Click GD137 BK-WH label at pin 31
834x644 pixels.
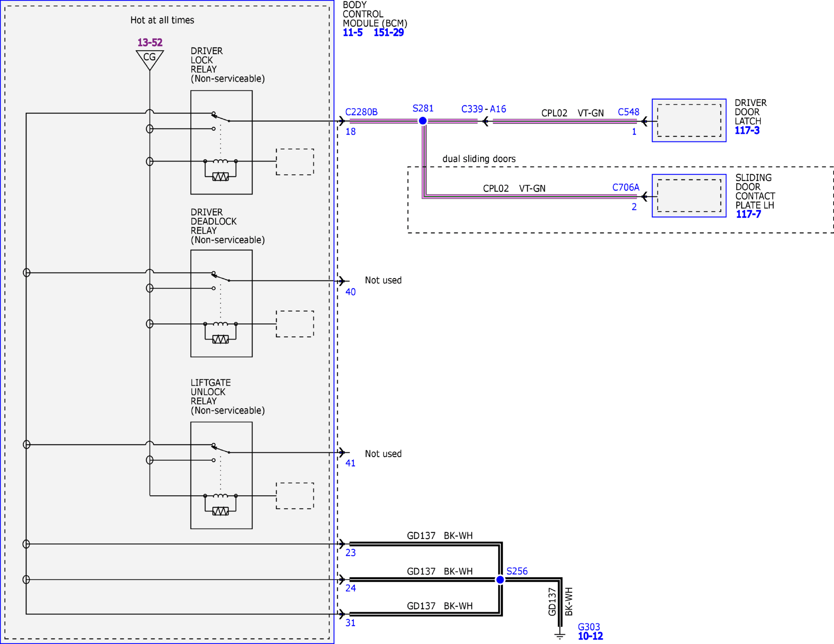tap(440, 606)
